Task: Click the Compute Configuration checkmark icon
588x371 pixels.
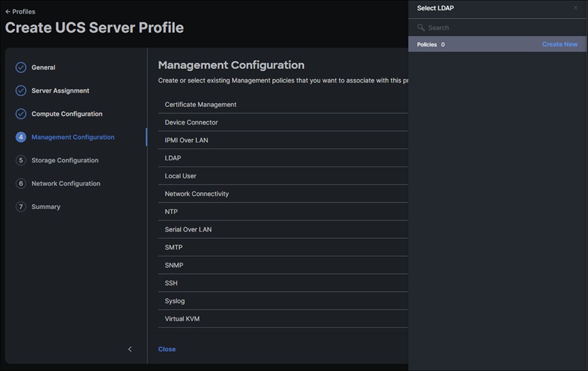Action: pos(21,114)
